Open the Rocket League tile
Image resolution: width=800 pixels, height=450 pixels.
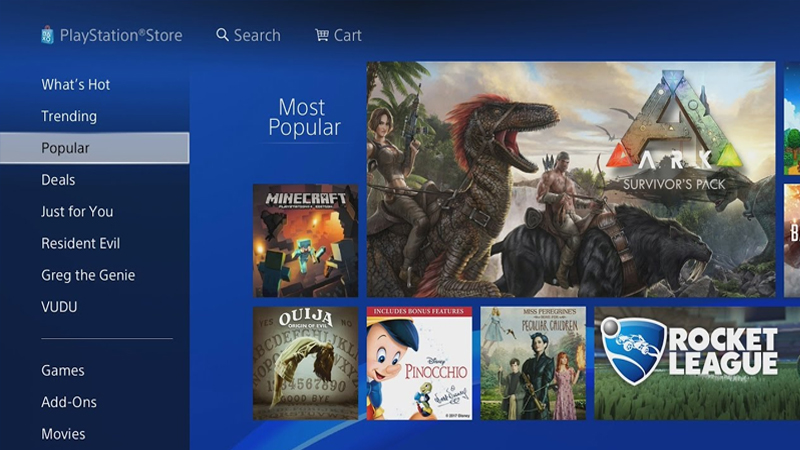[x=697, y=363]
